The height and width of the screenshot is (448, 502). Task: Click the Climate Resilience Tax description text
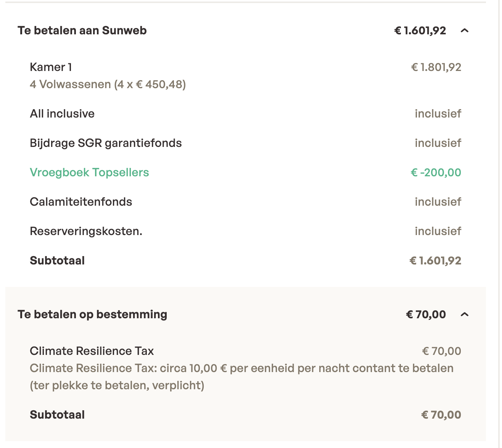[241, 377]
